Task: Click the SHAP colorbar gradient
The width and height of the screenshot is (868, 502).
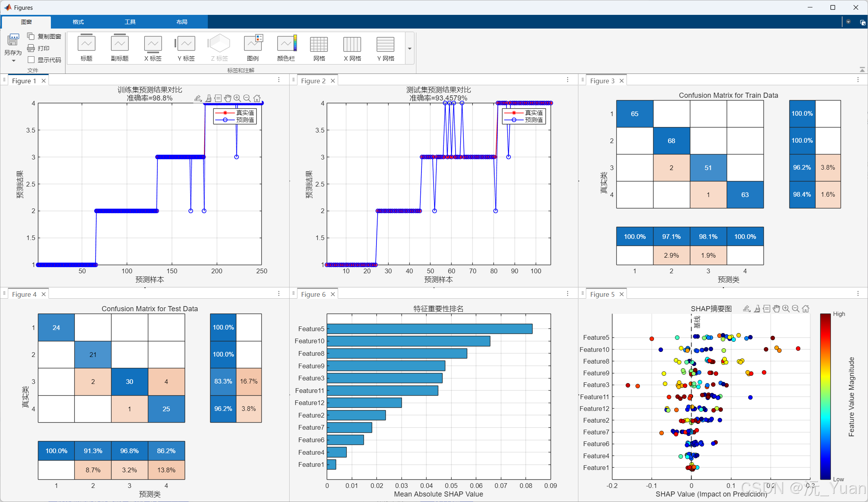Action: coord(825,396)
